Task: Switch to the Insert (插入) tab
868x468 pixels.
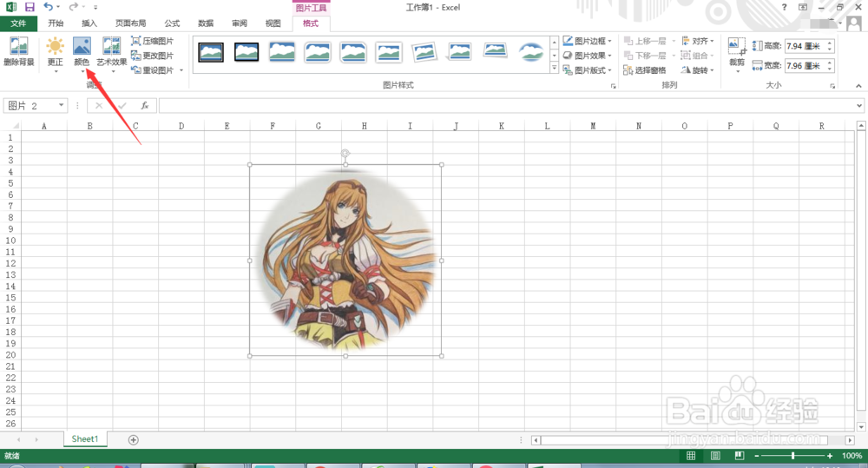Action: coord(89,23)
